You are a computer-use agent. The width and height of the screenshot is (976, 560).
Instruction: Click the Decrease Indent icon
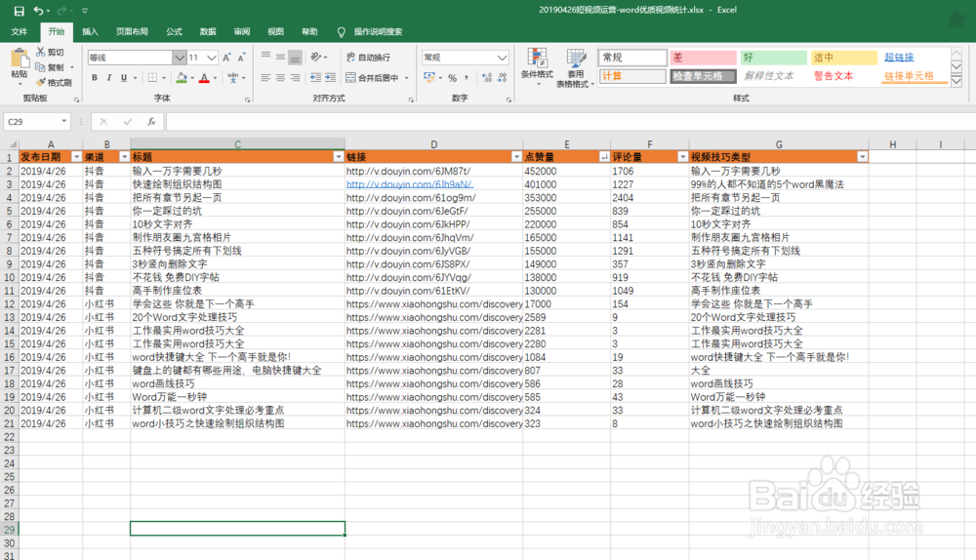(315, 78)
